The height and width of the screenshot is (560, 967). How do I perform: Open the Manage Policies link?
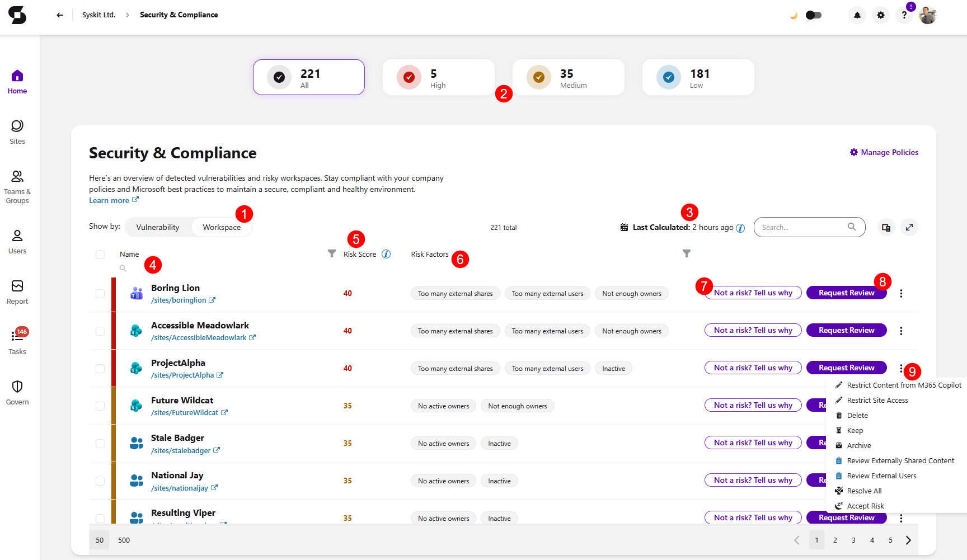click(x=884, y=152)
